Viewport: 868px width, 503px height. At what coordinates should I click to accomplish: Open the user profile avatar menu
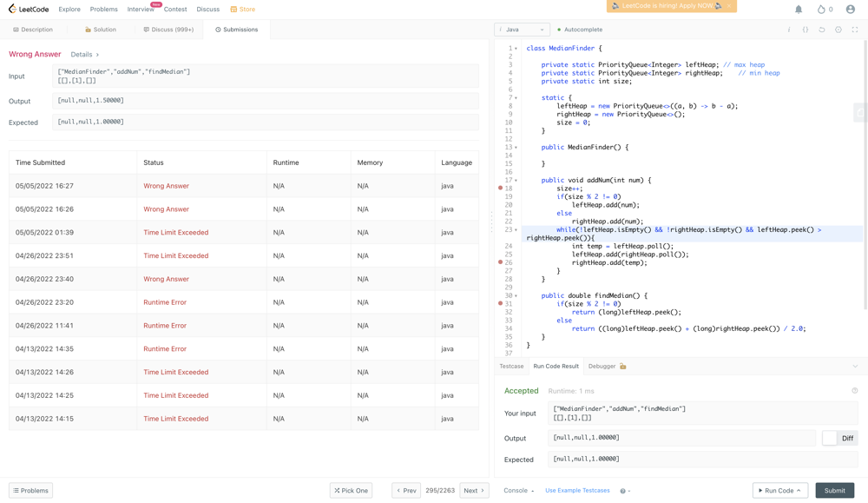tap(850, 10)
